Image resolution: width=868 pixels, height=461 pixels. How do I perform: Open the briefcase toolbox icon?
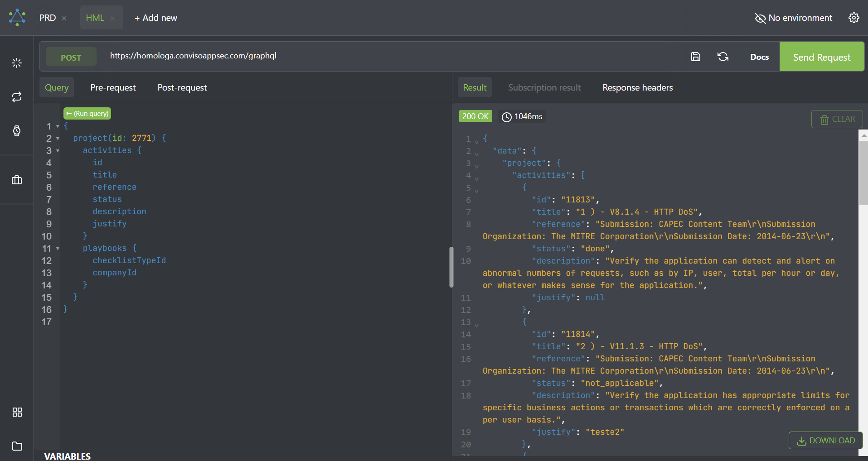(x=17, y=180)
